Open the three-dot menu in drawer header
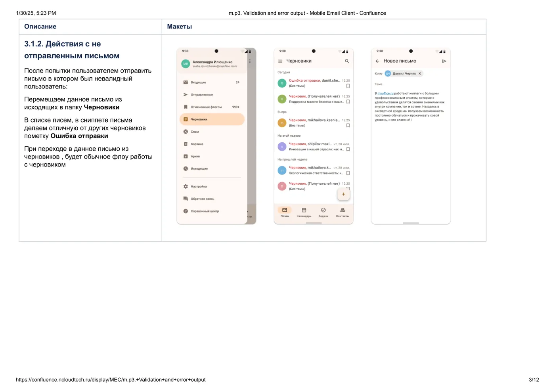 [250, 61]
